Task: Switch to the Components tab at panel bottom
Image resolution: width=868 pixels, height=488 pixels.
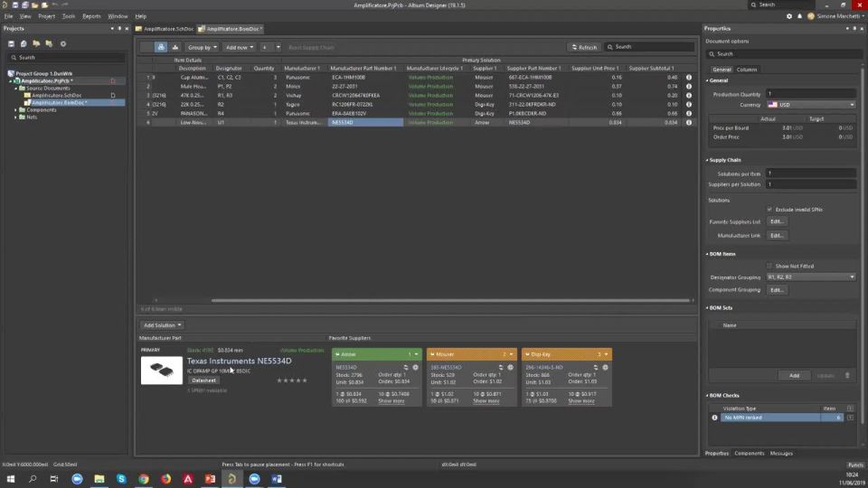Action: (x=749, y=453)
